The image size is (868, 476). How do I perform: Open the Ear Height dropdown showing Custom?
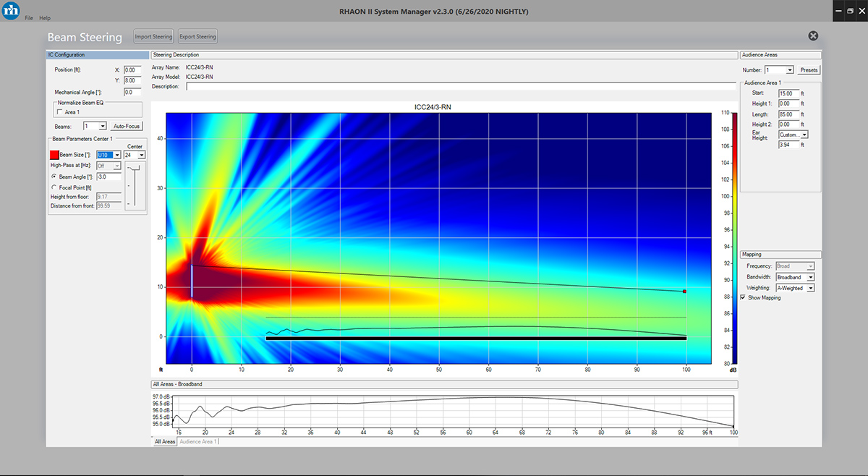(x=793, y=135)
